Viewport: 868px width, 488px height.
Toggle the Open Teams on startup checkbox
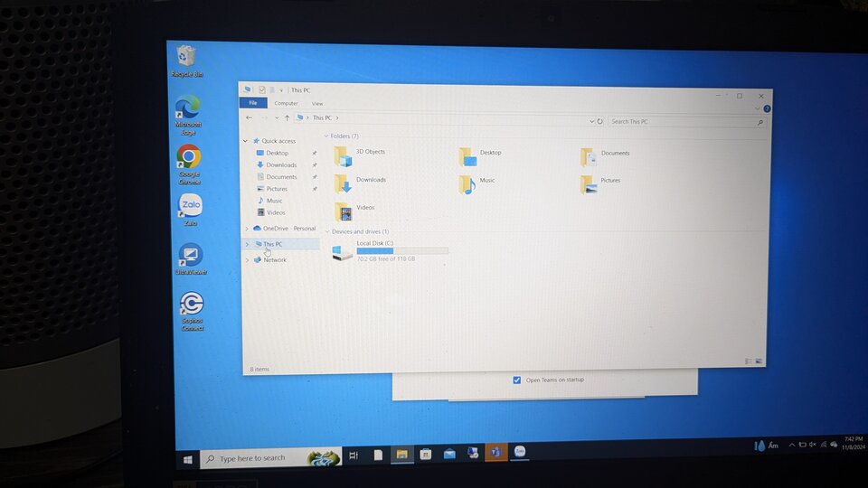516,380
